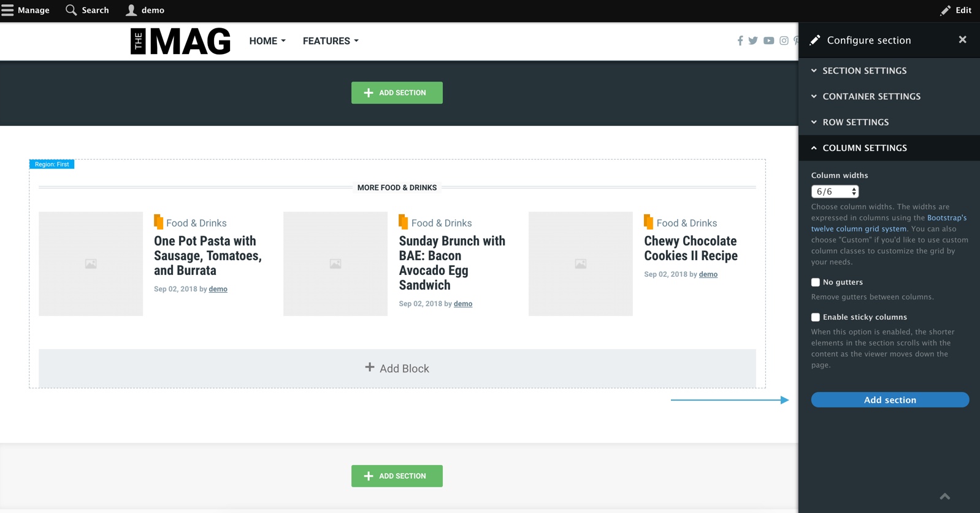Open the HOME navigation menu

(x=267, y=41)
